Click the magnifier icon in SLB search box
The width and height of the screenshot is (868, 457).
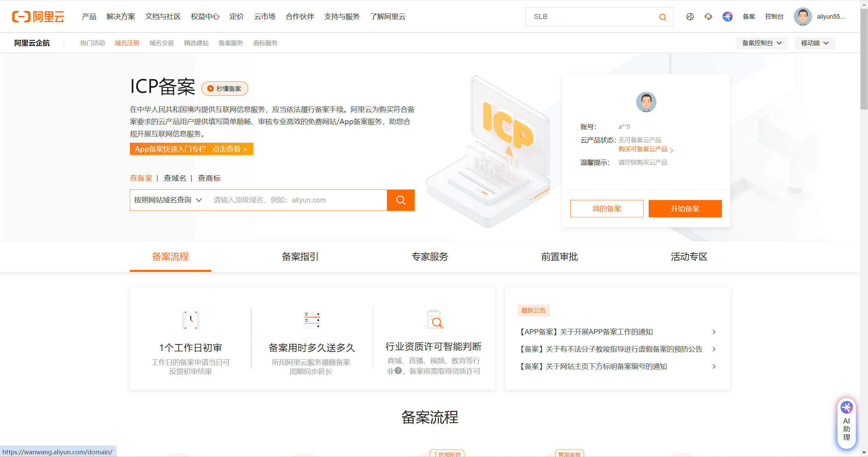[663, 17]
